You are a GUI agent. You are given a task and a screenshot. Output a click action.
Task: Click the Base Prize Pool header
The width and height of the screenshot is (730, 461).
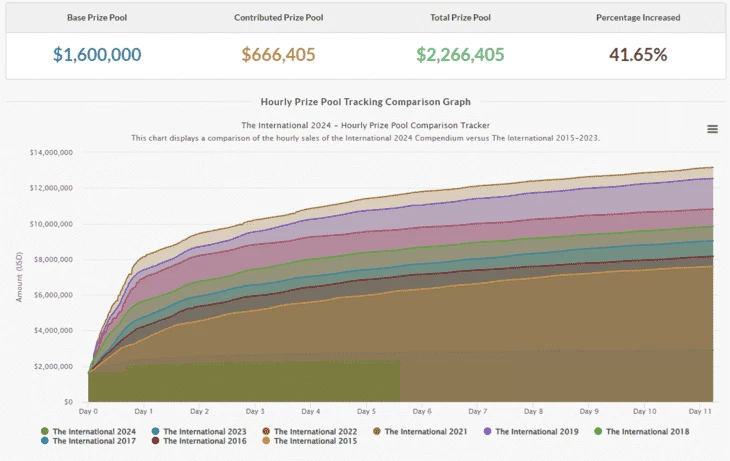pos(97,18)
